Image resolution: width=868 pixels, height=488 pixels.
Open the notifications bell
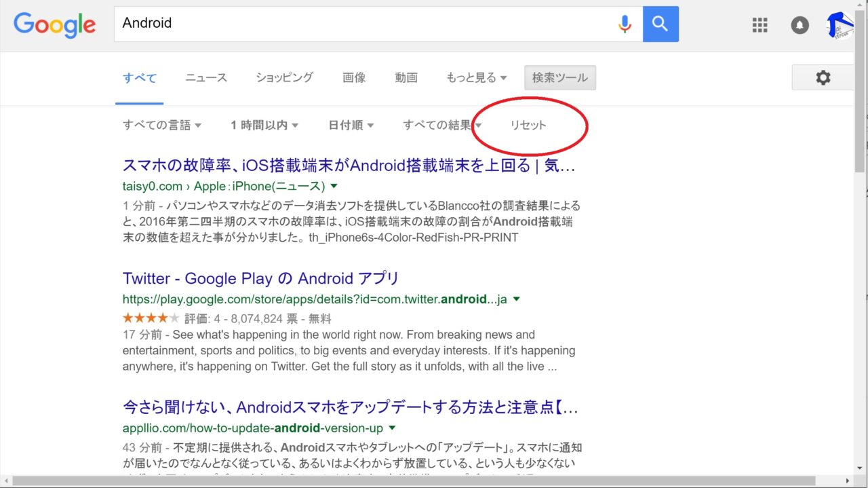click(x=800, y=25)
